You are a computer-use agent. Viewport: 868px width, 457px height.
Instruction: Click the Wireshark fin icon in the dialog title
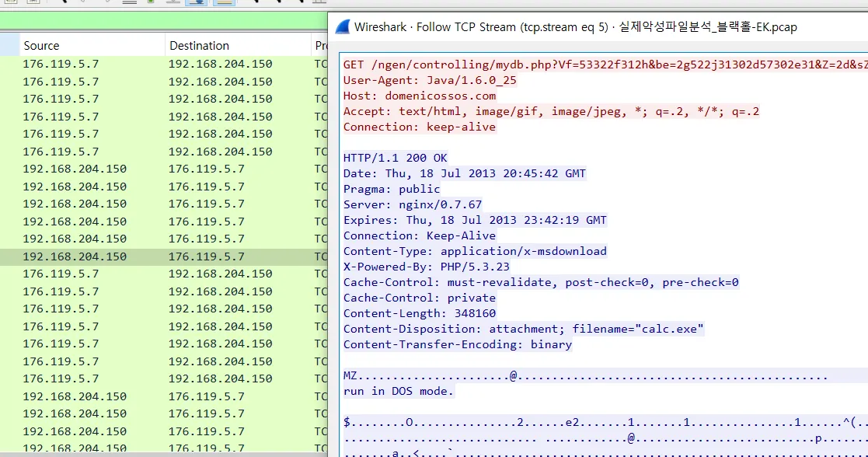(x=343, y=26)
